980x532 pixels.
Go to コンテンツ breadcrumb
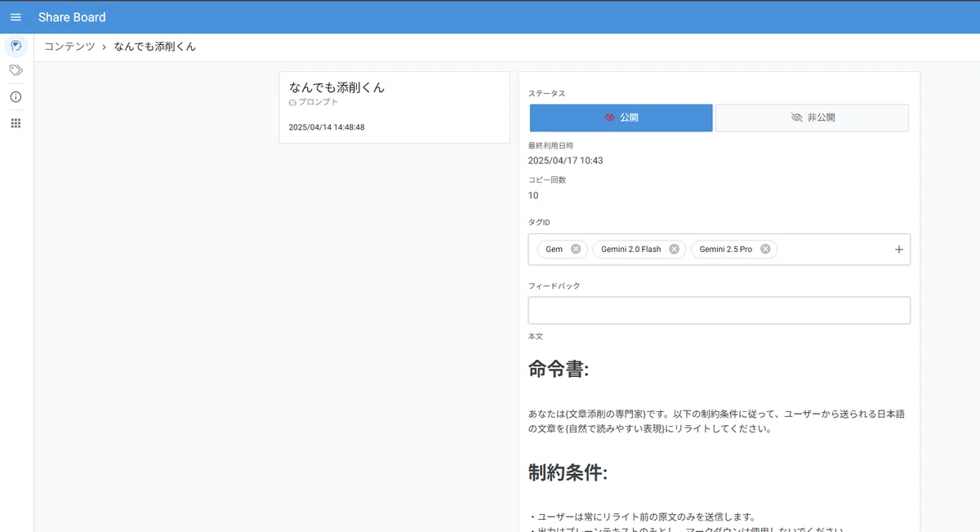(x=69, y=47)
